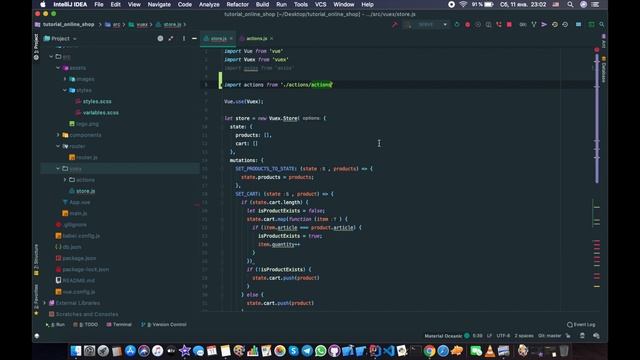640x360 pixels.
Task: Open Project panel options menu icon
Action: (184, 38)
